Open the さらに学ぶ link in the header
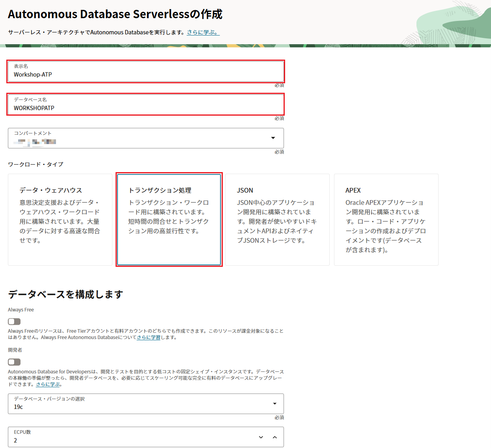 coord(203,32)
